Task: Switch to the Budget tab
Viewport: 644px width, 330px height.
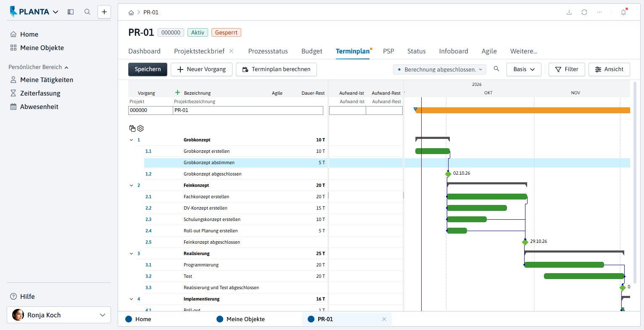Action: [312, 51]
